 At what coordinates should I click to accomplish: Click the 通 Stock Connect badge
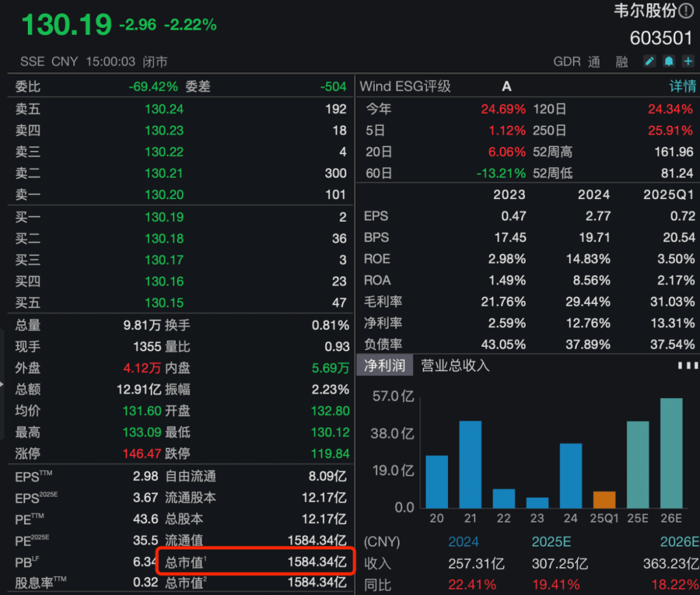[594, 61]
